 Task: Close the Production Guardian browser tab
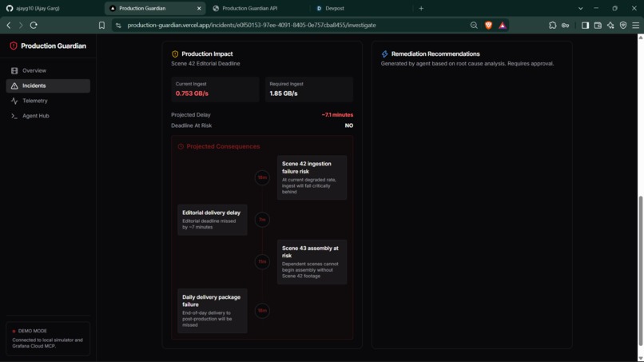point(199,8)
